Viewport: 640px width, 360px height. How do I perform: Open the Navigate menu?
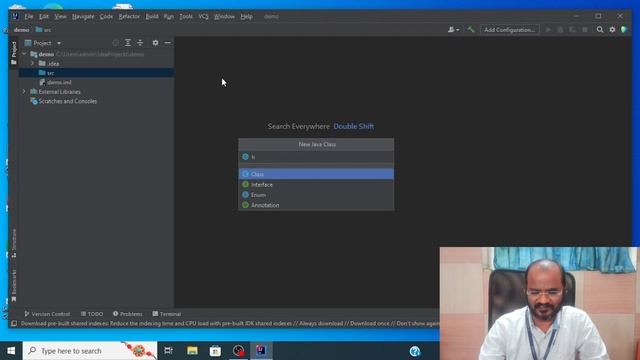point(83,17)
